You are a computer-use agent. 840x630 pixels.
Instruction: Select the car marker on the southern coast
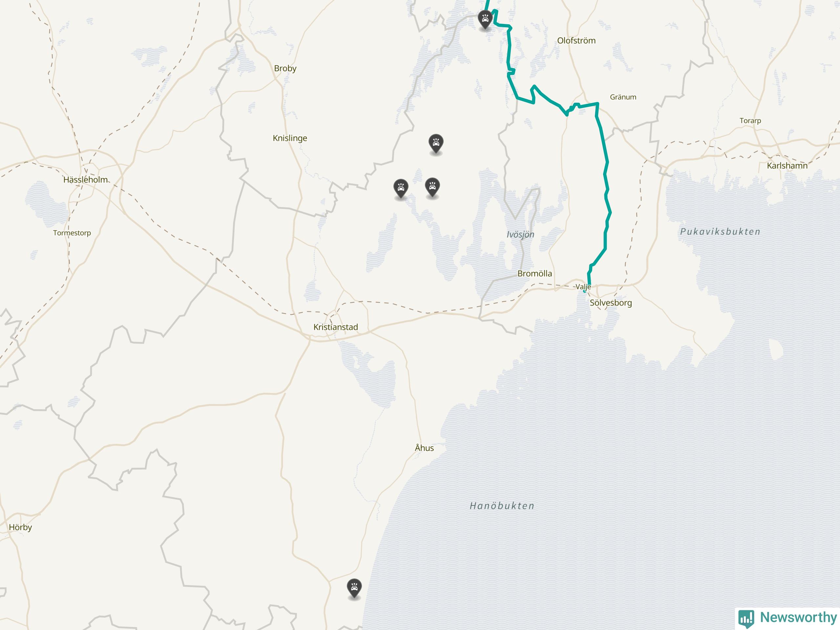coord(354,588)
